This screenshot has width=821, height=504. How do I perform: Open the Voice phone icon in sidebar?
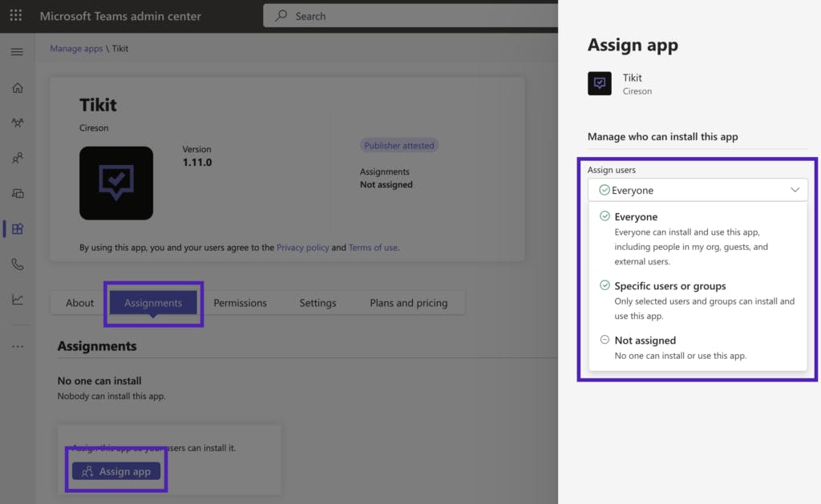pos(18,264)
